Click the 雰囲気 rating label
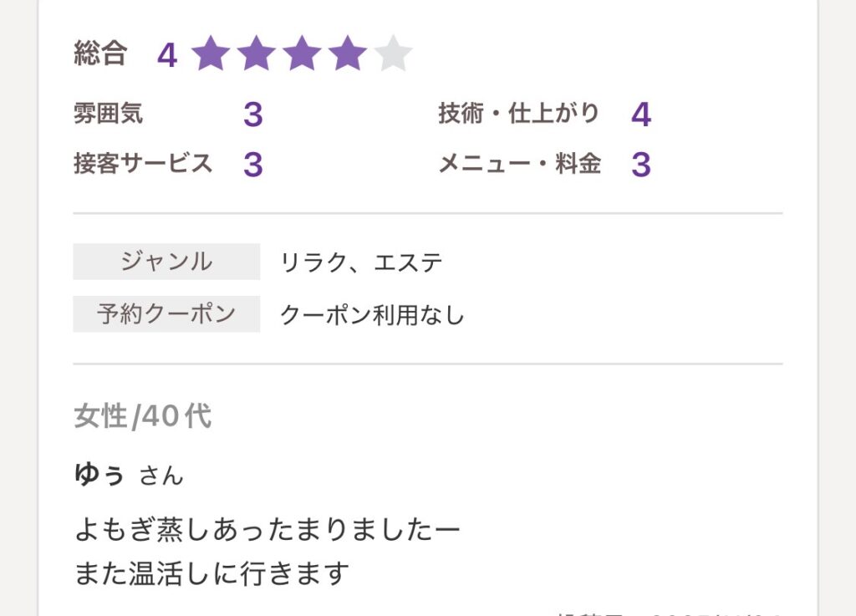 (x=109, y=114)
